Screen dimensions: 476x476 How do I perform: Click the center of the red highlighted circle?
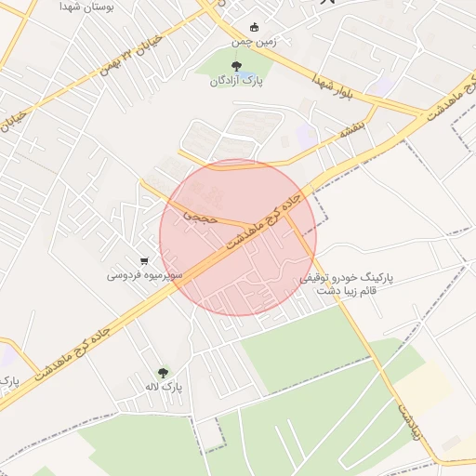(x=238, y=237)
